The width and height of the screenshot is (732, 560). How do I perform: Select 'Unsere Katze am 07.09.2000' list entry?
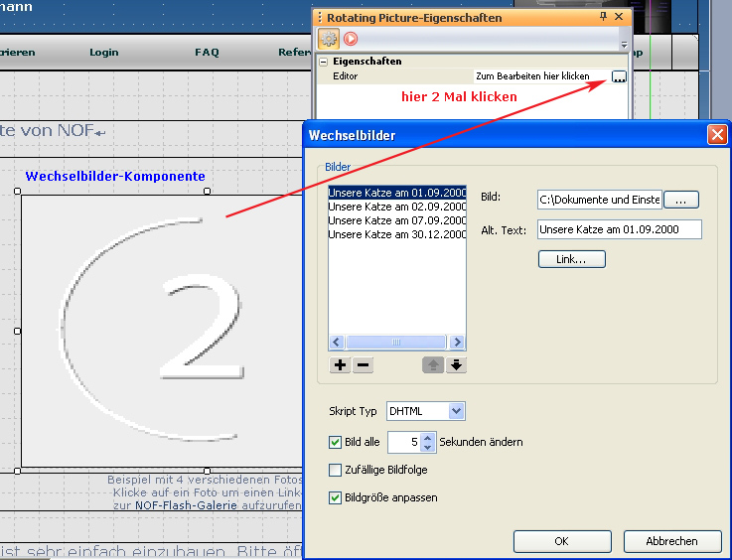coord(396,220)
